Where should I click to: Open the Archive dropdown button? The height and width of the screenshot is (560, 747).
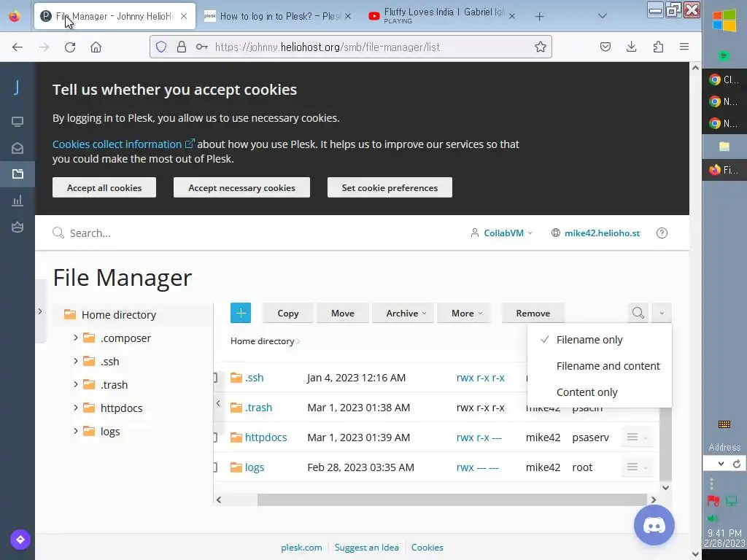pyautogui.click(x=403, y=313)
